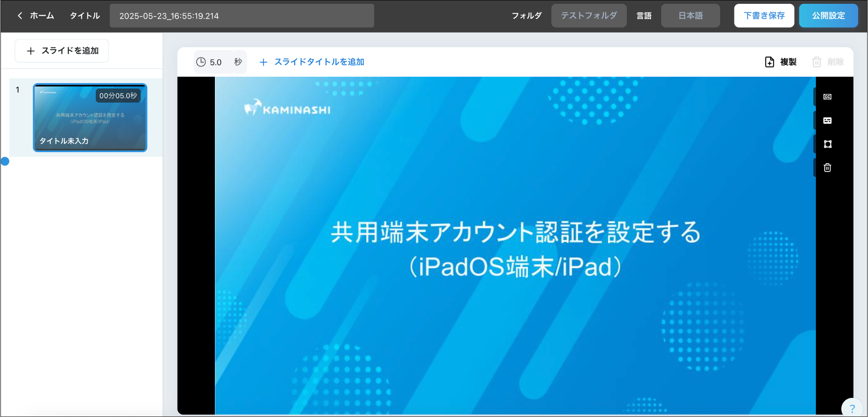The image size is (868, 417).
Task: Click the trash icon next to 削除
Action: tap(816, 62)
